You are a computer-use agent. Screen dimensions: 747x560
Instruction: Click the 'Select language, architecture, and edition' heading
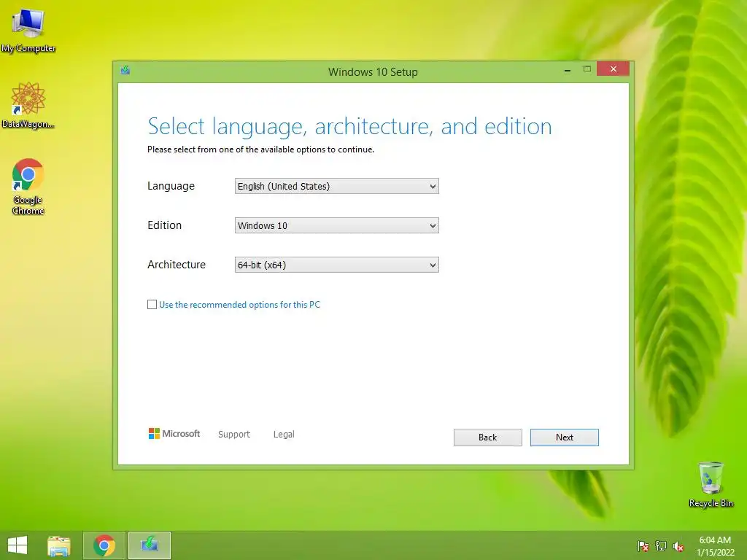click(349, 127)
